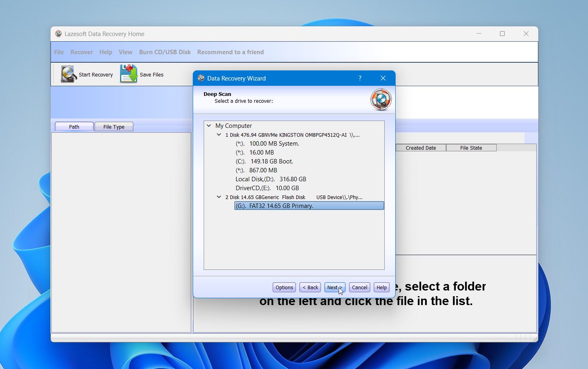The height and width of the screenshot is (369, 588).
Task: Select the Start Recovery tool icon
Action: (x=68, y=74)
